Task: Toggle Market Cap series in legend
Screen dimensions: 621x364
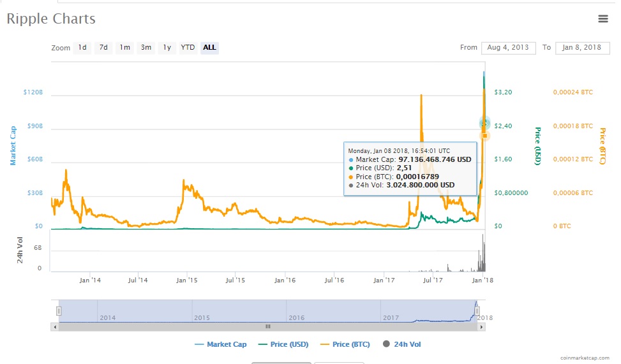Action: 221,344
